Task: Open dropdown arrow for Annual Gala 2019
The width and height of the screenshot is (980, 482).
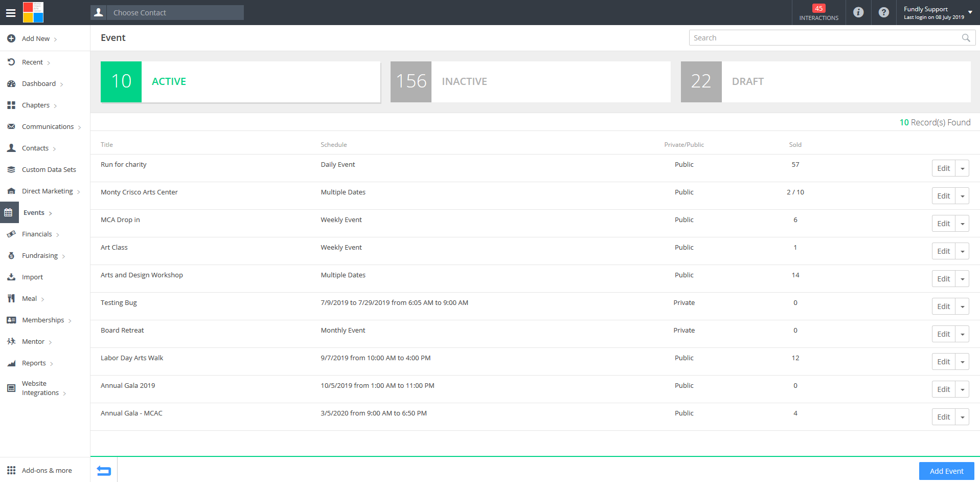Action: click(x=962, y=389)
